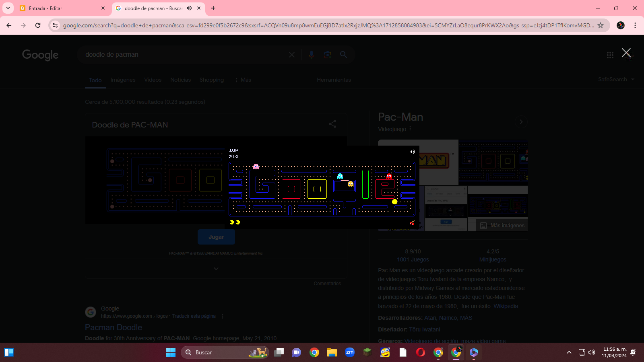The image size is (644, 362).
Task: Click the Jugar button
Action: pyautogui.click(x=216, y=237)
